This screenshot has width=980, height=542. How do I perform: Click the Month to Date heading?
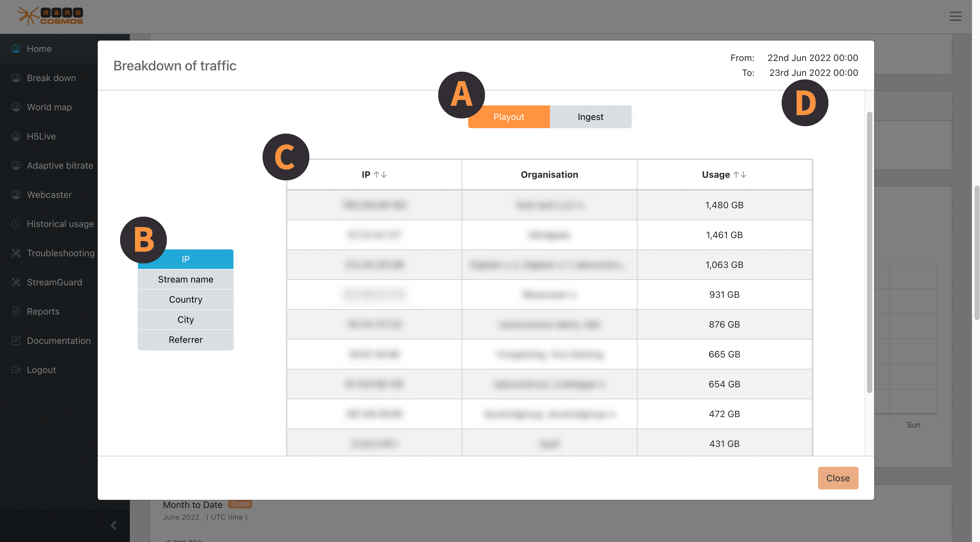tap(192, 505)
